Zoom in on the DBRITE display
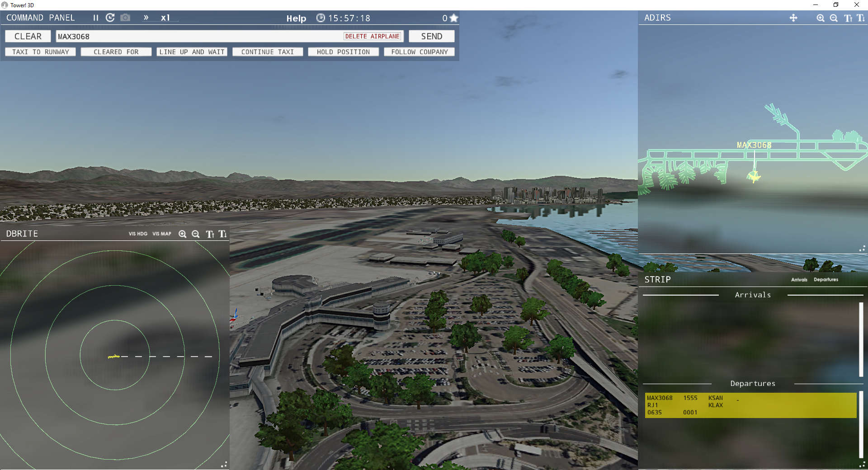 pyautogui.click(x=183, y=234)
